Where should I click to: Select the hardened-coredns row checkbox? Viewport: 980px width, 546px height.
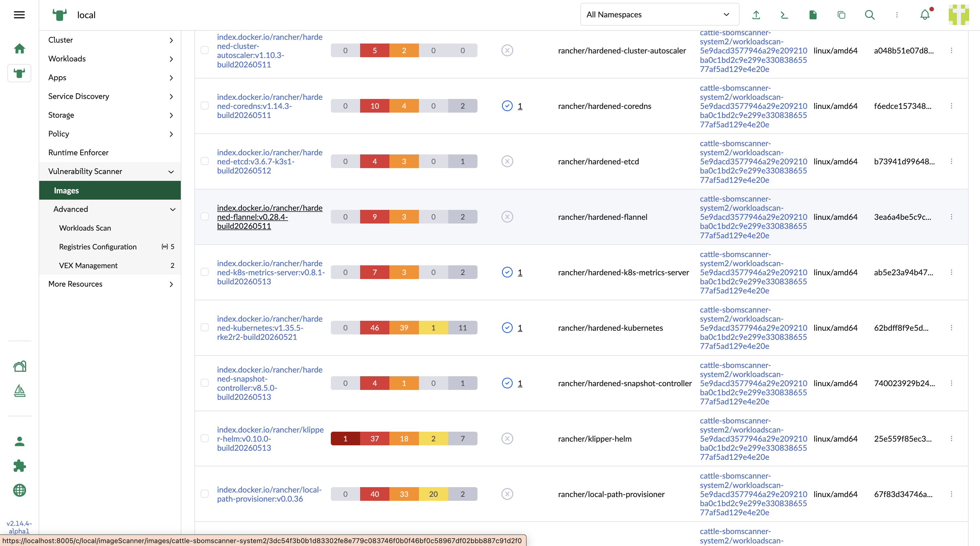[x=205, y=106]
